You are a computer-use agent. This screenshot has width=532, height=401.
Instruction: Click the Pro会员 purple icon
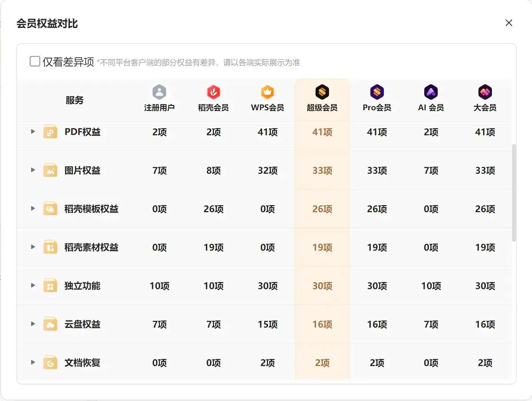[x=377, y=92]
